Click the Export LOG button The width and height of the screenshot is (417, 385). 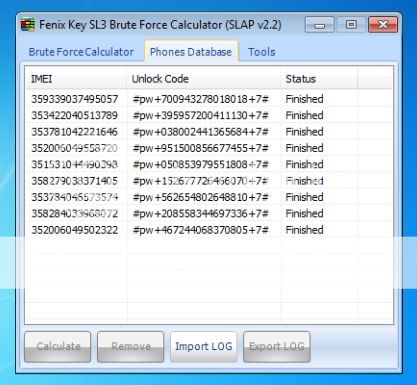click(277, 347)
